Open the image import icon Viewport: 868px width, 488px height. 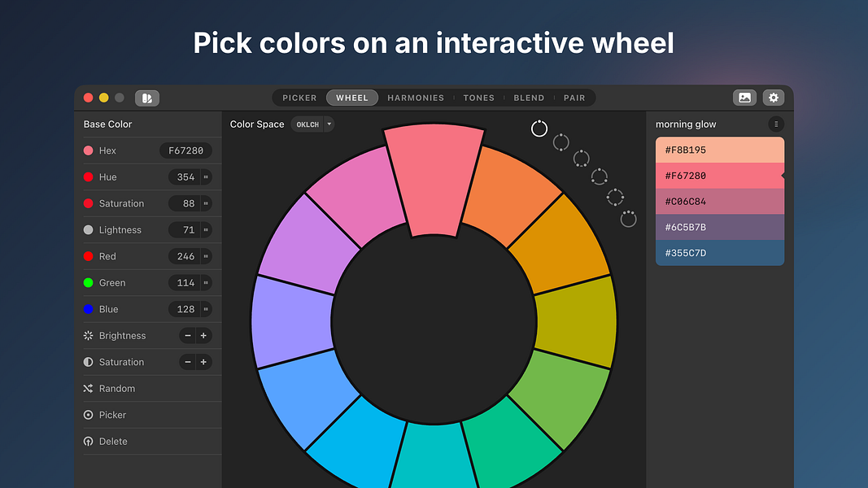[744, 98]
